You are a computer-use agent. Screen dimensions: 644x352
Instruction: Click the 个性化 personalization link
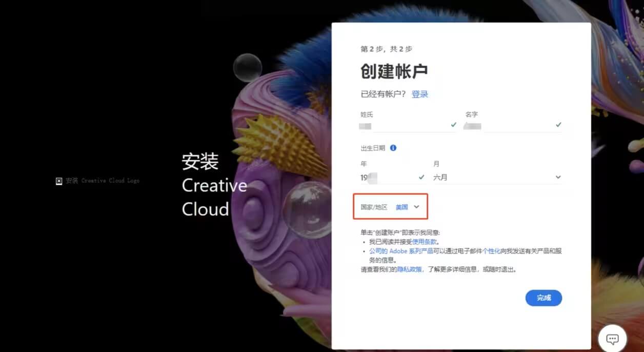[491, 251]
